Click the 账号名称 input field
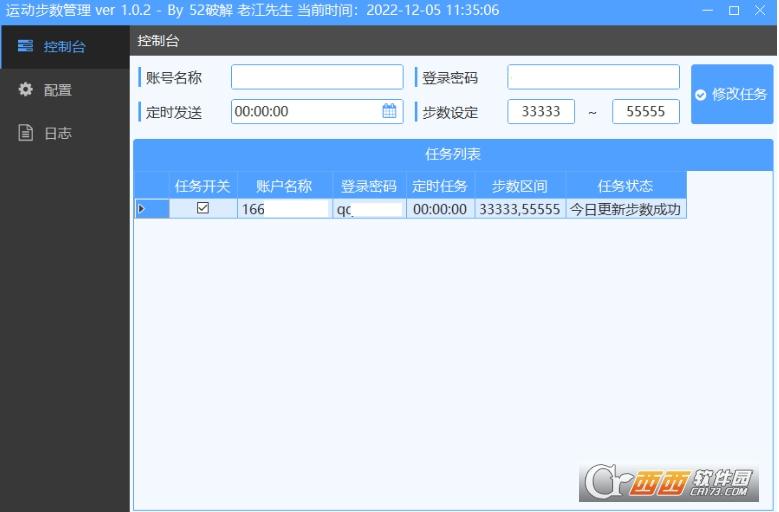 317,77
